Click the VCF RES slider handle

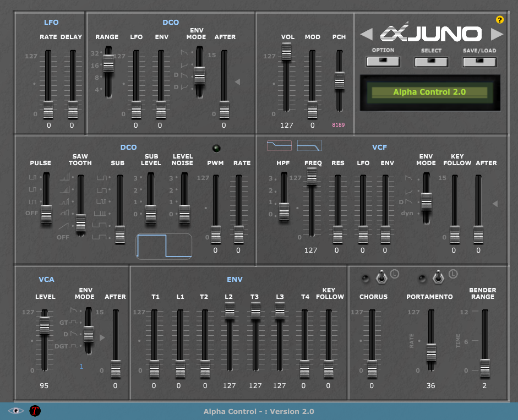337,235
